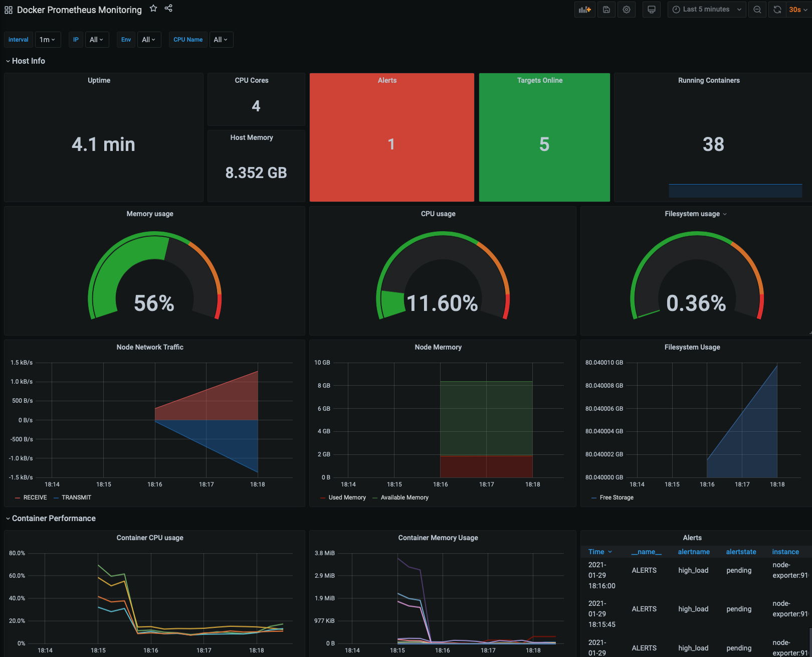812x657 pixels.
Task: Open the Last 5 minutes time picker
Action: point(707,10)
